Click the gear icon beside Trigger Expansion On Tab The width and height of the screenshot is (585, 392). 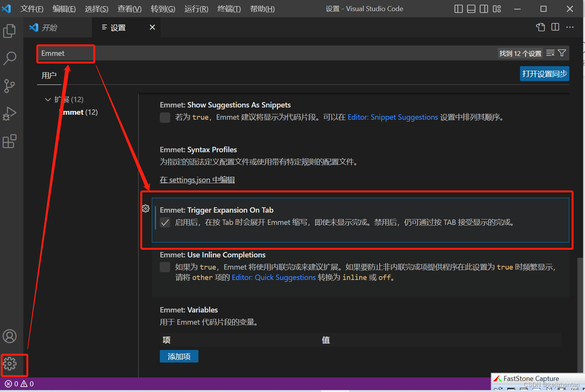coord(146,208)
